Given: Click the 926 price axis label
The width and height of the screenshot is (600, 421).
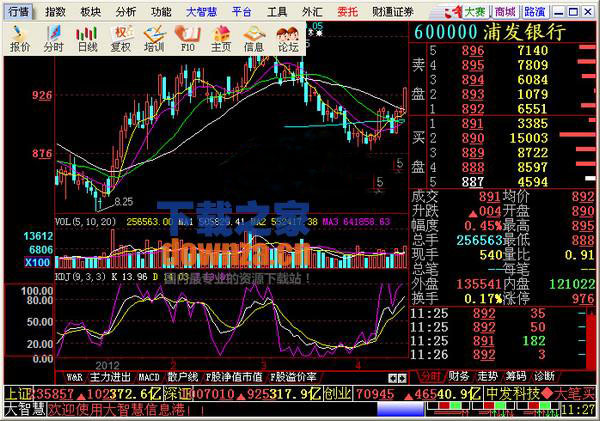Looking at the screenshot, I should point(42,95).
